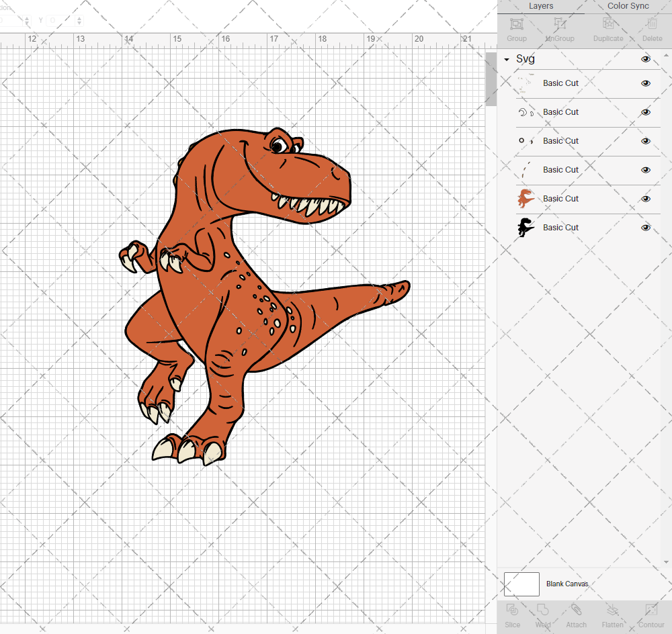672x634 pixels.
Task: Toggle visibility of dashed curve Basic Cut layer
Action: tap(645, 170)
